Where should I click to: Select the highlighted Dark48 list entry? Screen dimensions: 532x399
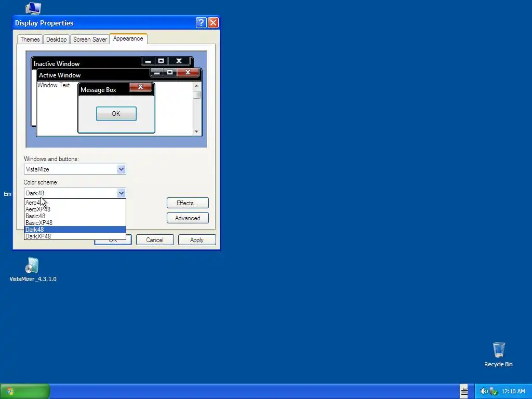pyautogui.click(x=75, y=230)
